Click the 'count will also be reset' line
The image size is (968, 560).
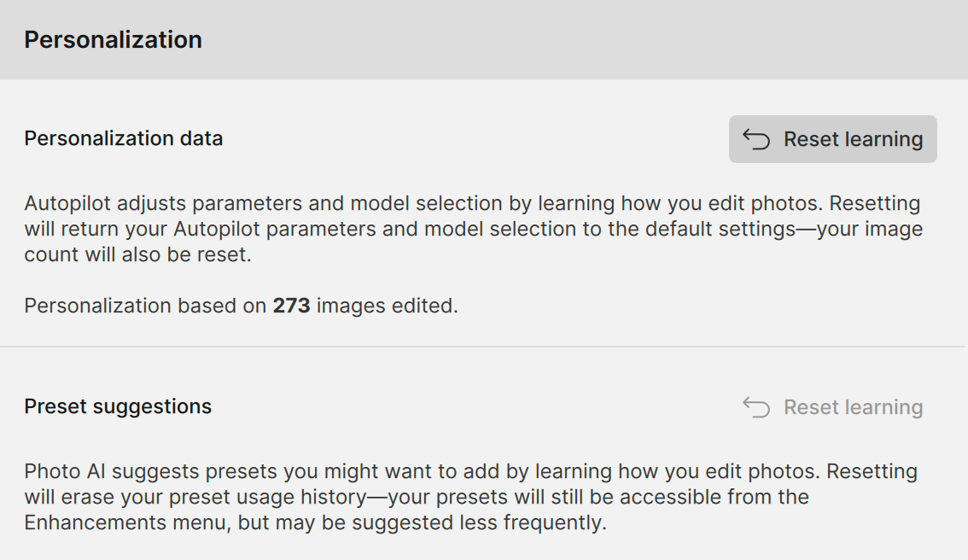point(137,255)
